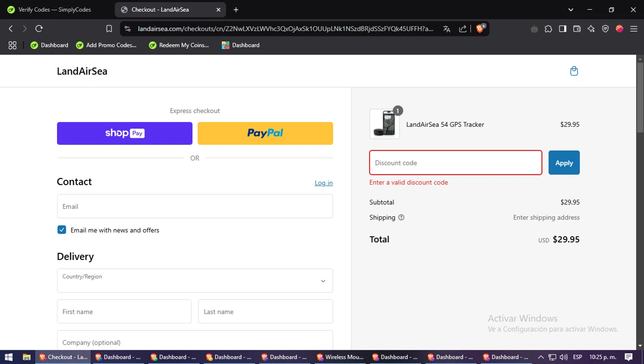Open the tab grid icon in bookmarks bar
The height and width of the screenshot is (364, 644).
[12, 45]
